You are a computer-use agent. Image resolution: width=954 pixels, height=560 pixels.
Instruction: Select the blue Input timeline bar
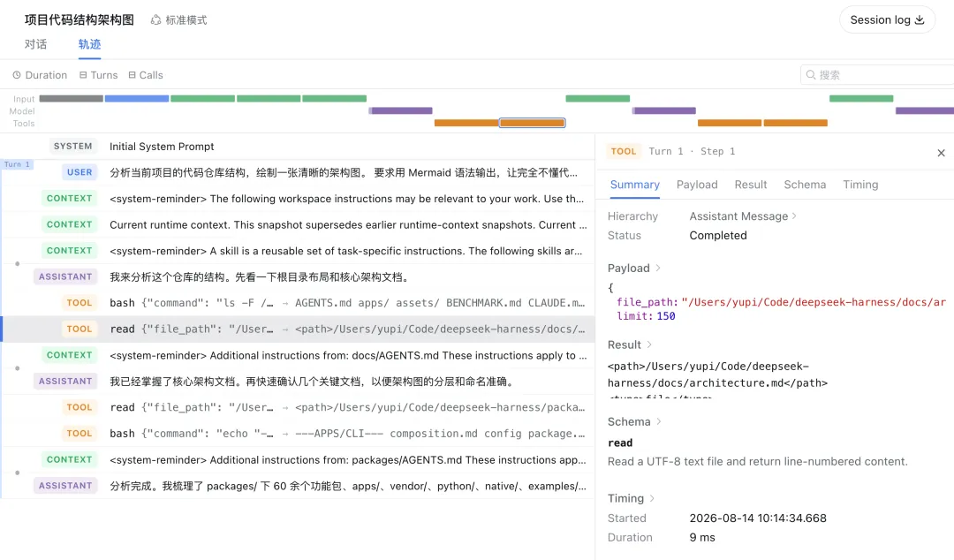click(137, 99)
